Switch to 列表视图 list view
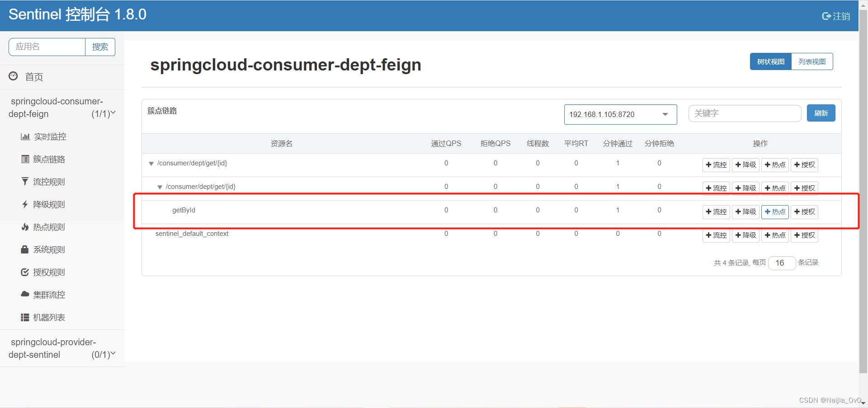 click(812, 61)
